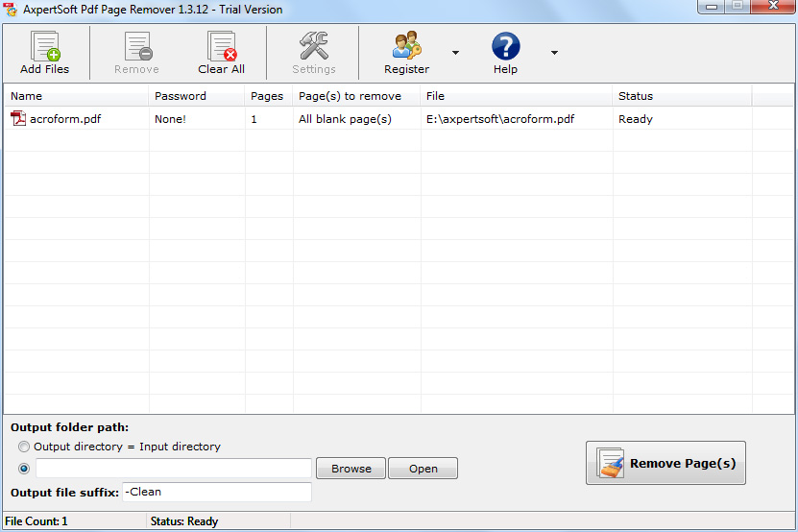
Task: Click the Page(s) to remove column header
Action: click(x=356, y=96)
